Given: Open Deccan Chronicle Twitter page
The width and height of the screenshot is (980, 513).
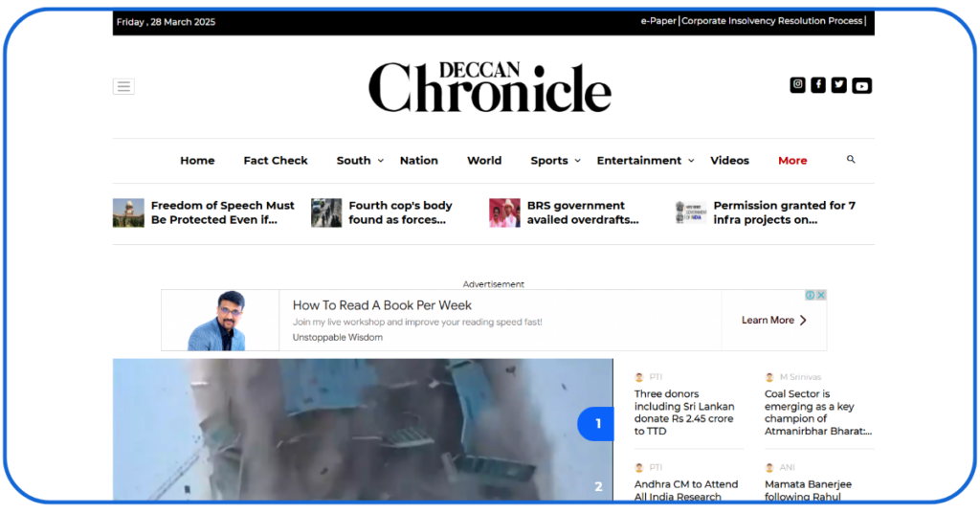Looking at the screenshot, I should tap(838, 85).
